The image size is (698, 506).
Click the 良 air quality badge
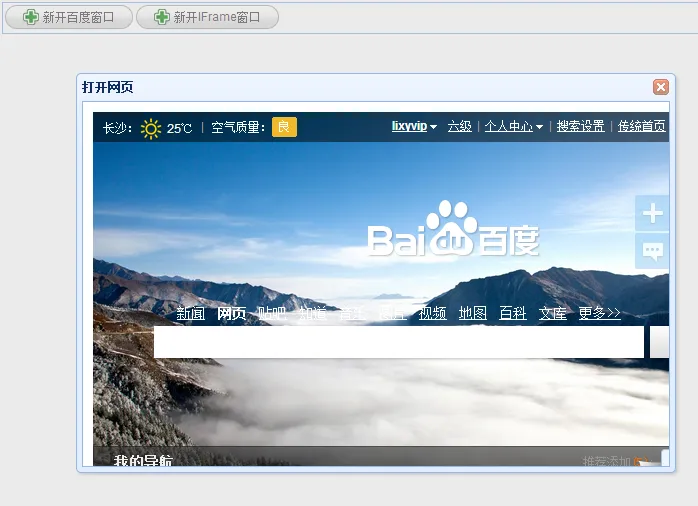pyautogui.click(x=284, y=127)
